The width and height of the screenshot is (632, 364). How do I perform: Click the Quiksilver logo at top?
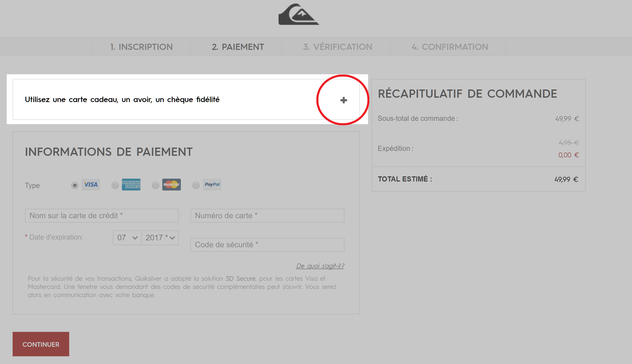click(x=299, y=14)
